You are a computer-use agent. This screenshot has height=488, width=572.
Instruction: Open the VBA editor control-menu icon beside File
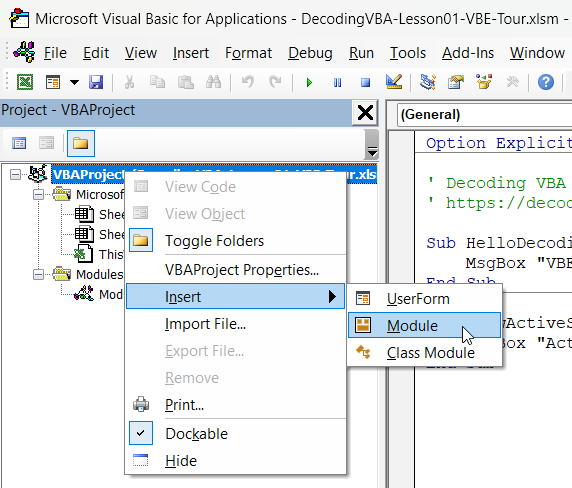pos(24,52)
